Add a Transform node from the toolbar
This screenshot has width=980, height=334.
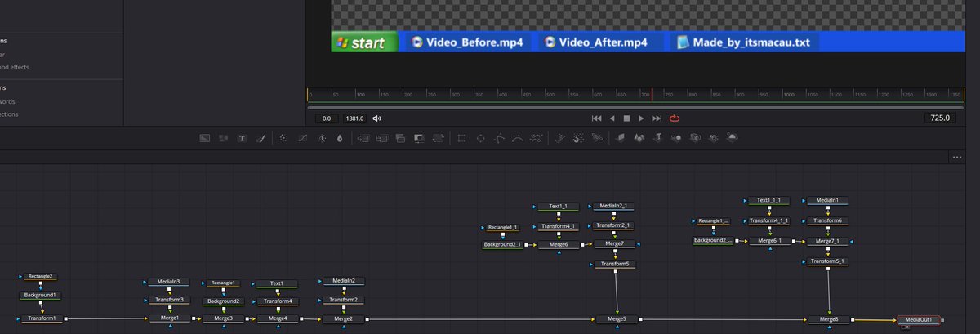(438, 138)
